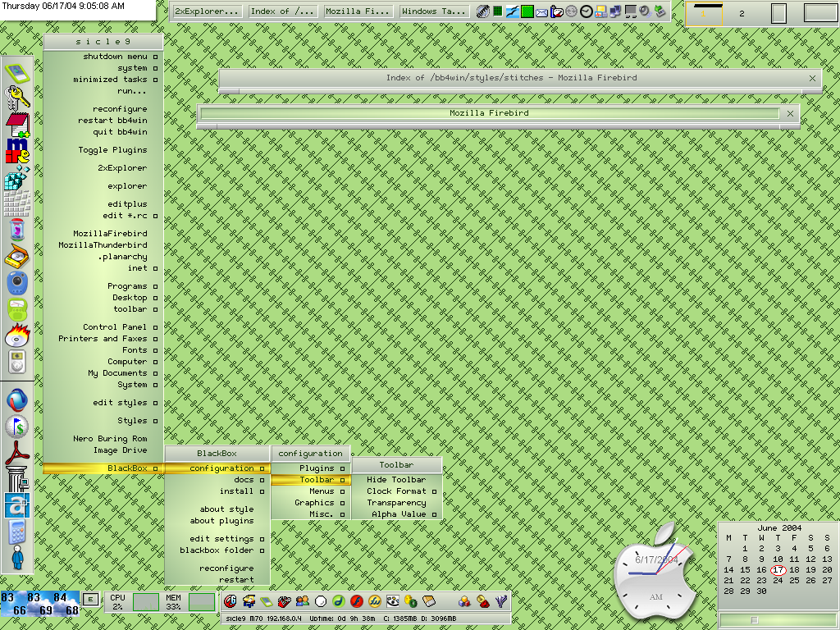
Task: Launch Macromedia Fireworks from the bottom bar
Action: pyautogui.click(x=374, y=601)
